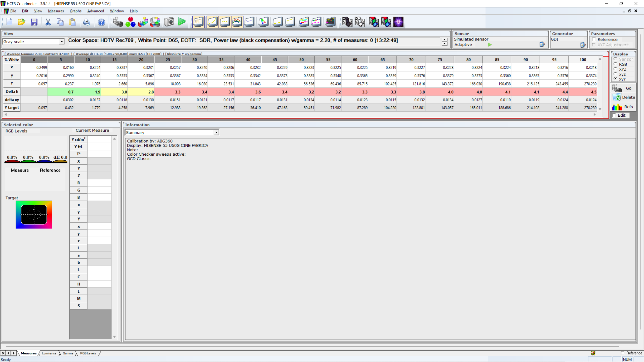Print using the printer icon
This screenshot has width=644, height=362.
coord(87,22)
